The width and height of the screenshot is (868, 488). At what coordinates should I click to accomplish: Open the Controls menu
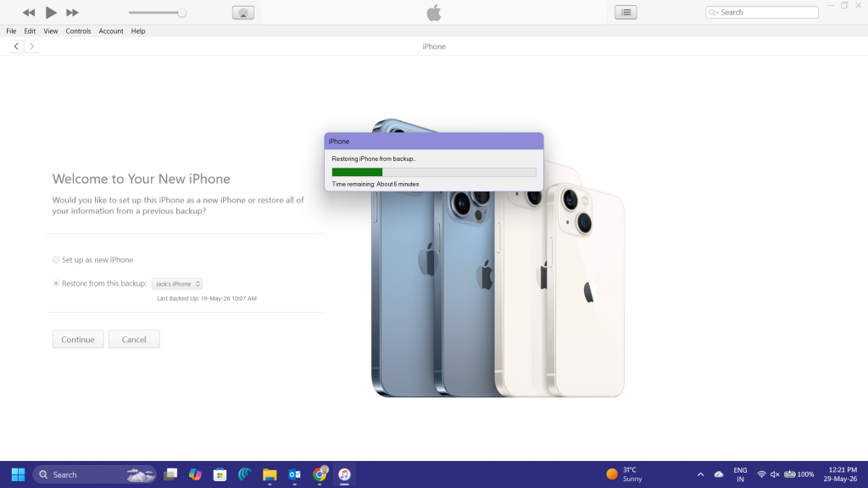click(x=78, y=31)
